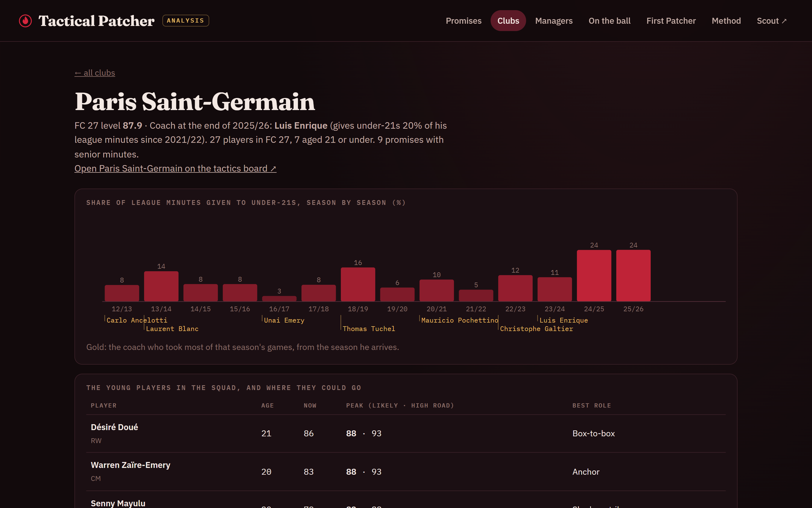
Task: Navigate to First Patcher
Action: click(x=671, y=21)
